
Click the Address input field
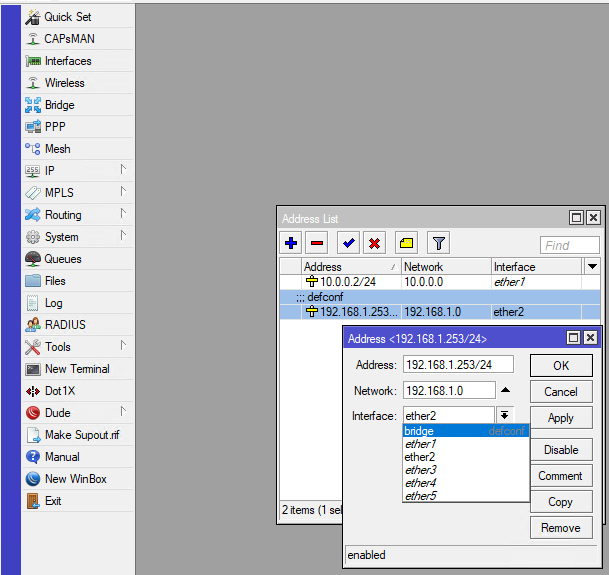pyautogui.click(x=458, y=364)
